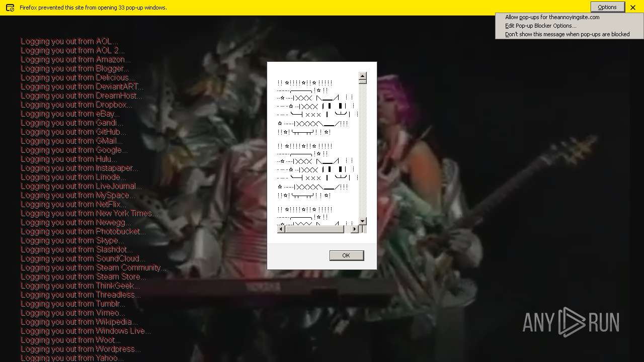The width and height of the screenshot is (644, 362).
Task: Click the dialog's scroll left arrow
Action: (281, 229)
